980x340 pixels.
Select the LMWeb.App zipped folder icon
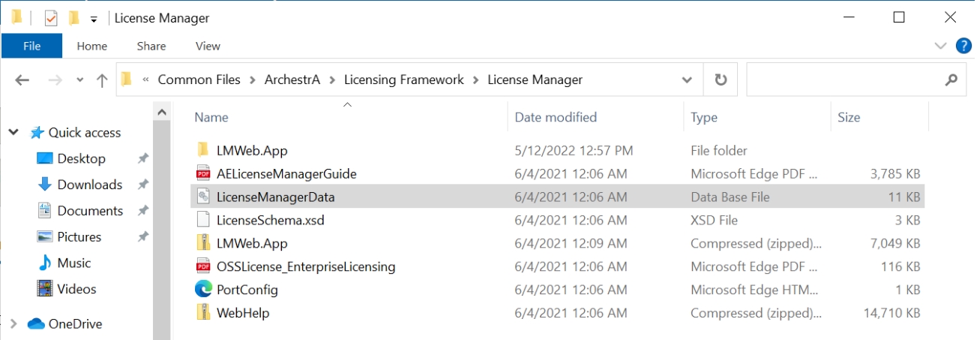[x=202, y=243]
